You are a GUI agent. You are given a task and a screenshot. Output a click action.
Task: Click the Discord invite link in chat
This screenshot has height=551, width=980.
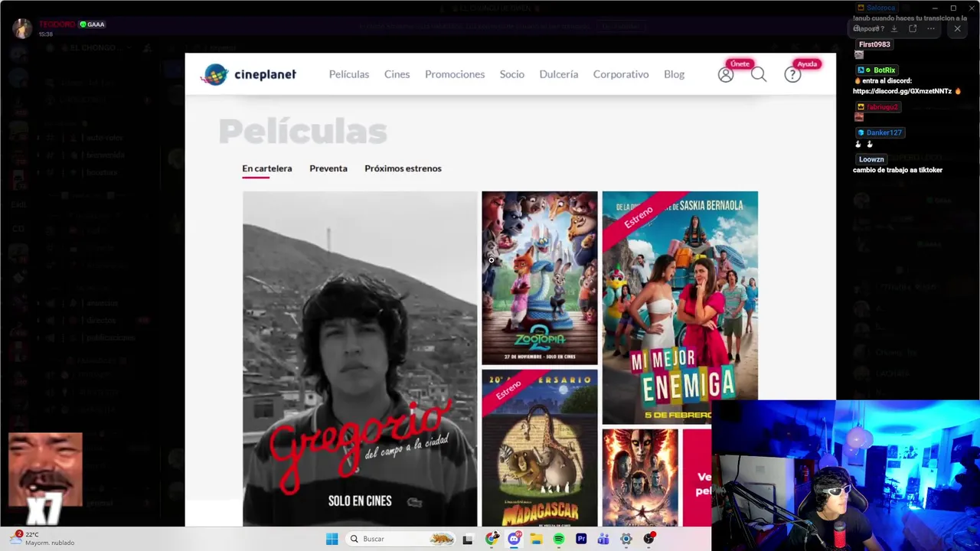coord(902,91)
